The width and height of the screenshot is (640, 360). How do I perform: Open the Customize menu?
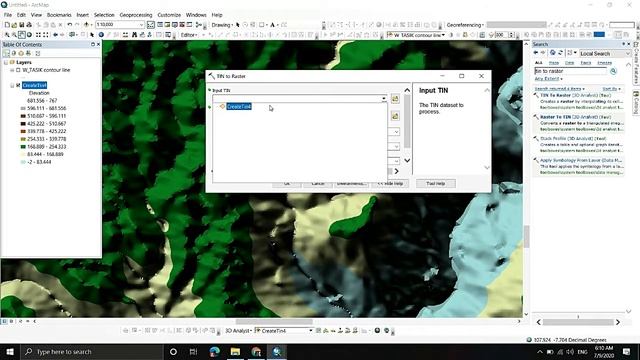[x=169, y=15]
